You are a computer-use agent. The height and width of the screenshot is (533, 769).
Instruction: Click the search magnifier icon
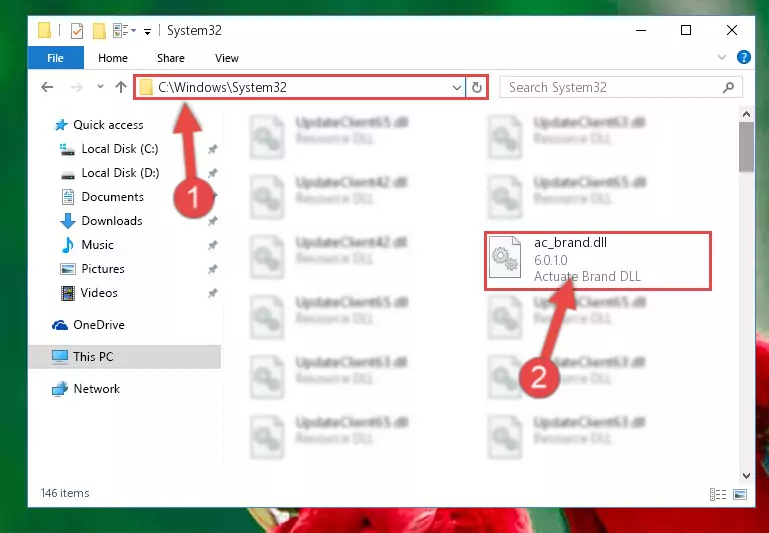point(729,88)
